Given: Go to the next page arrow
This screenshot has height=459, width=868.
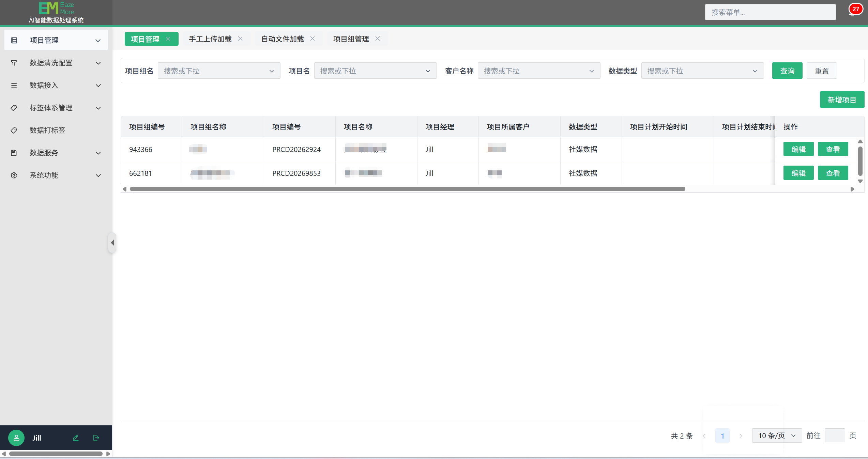Looking at the screenshot, I should pyautogui.click(x=741, y=436).
